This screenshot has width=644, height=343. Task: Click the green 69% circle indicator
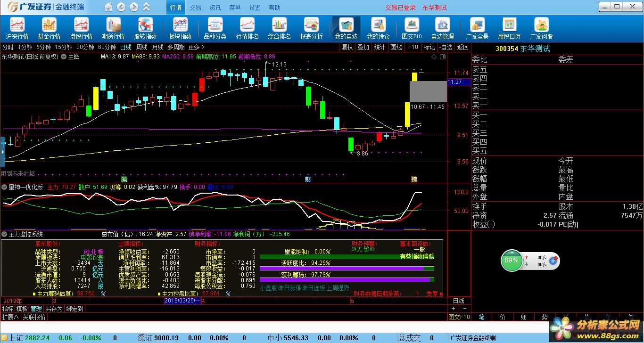pos(511,260)
